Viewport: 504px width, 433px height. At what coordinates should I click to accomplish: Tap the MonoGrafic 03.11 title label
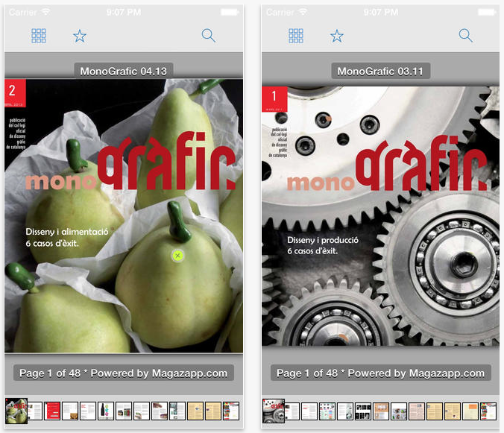[x=380, y=71]
